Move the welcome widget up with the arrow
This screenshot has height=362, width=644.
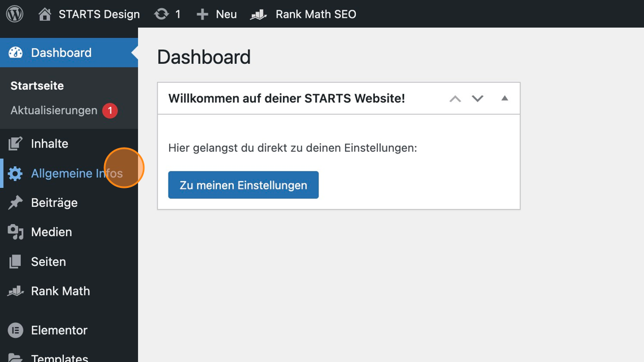pos(455,98)
